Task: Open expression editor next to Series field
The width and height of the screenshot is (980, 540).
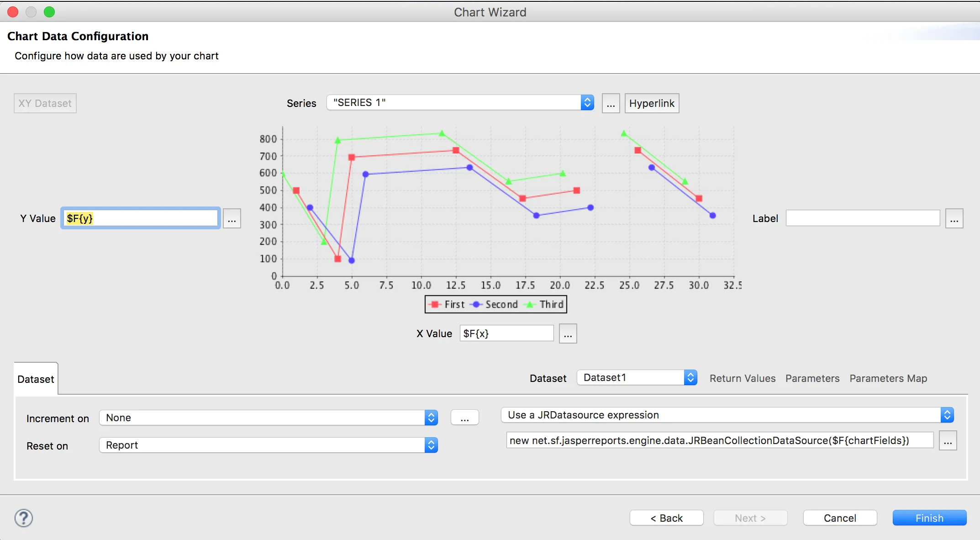Action: coord(611,103)
